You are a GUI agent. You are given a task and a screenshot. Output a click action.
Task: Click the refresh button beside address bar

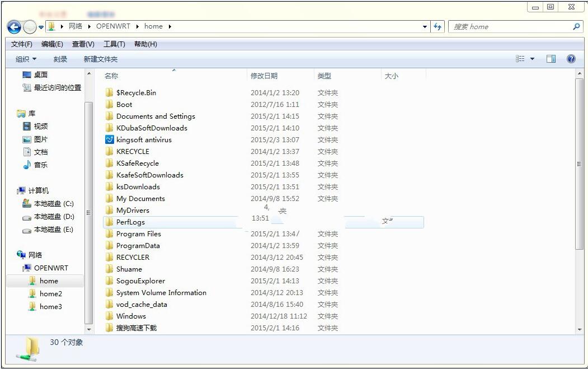point(438,26)
